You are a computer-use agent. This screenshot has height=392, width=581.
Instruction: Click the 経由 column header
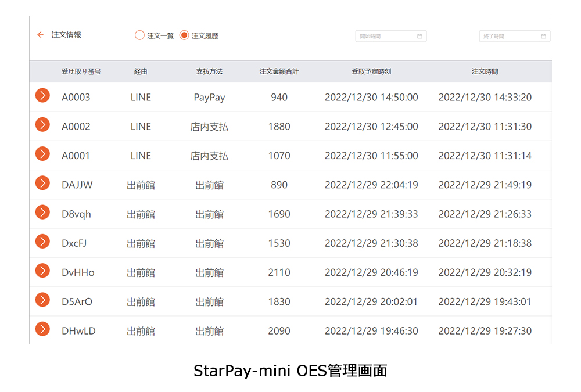[141, 71]
